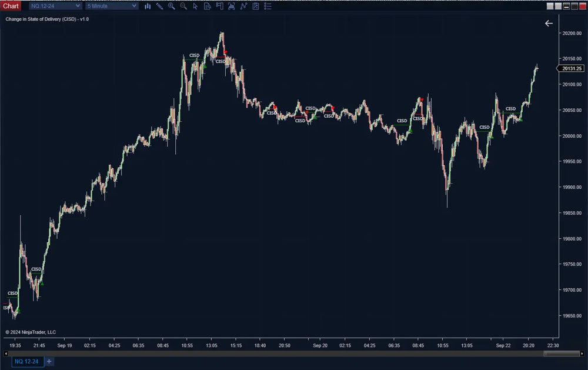Open the chart Properties icon
This screenshot has height=370, width=588.
[256, 6]
